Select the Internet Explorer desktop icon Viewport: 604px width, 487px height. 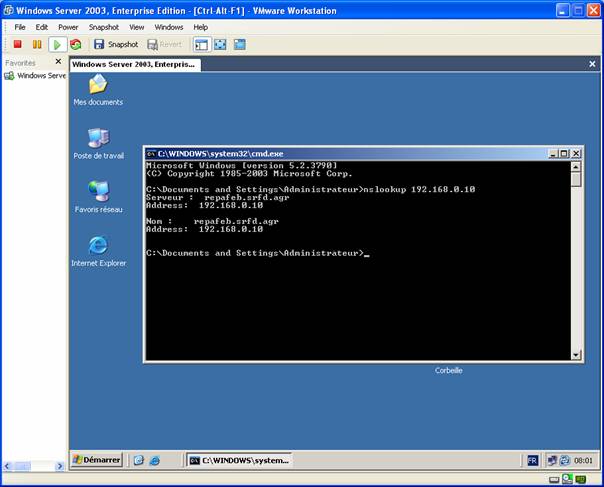click(99, 251)
